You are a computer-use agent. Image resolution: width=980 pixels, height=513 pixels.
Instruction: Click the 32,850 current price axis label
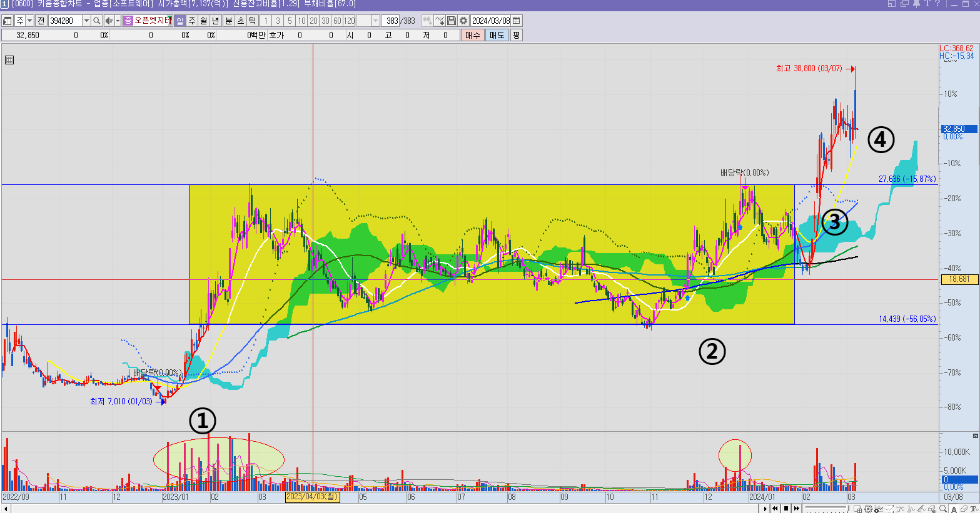point(959,129)
